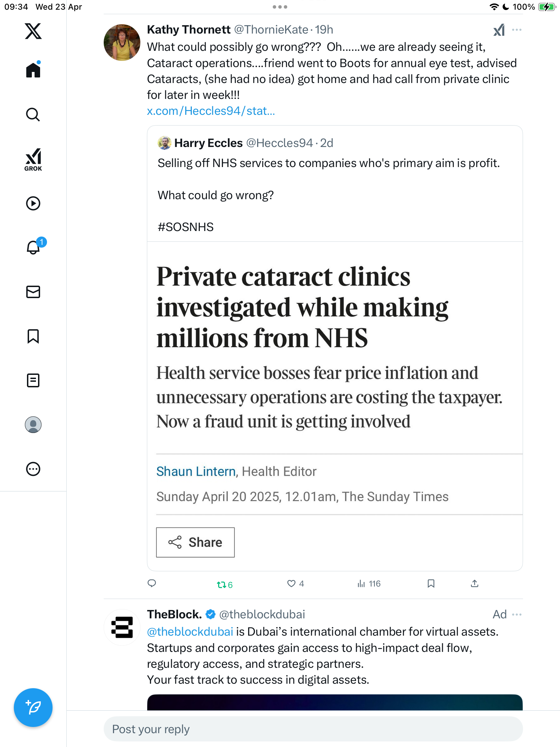Open more options on Kathy Thornett's post
Screen dimensions: 560x747
tap(517, 30)
